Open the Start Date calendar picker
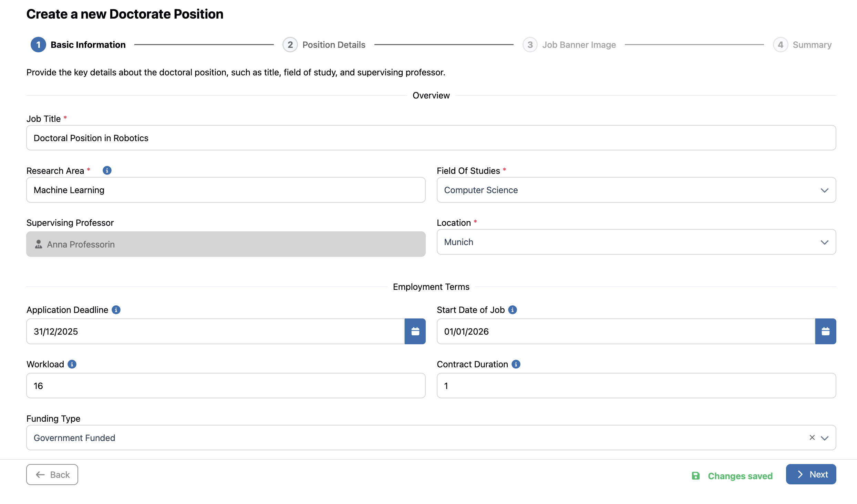 (825, 331)
